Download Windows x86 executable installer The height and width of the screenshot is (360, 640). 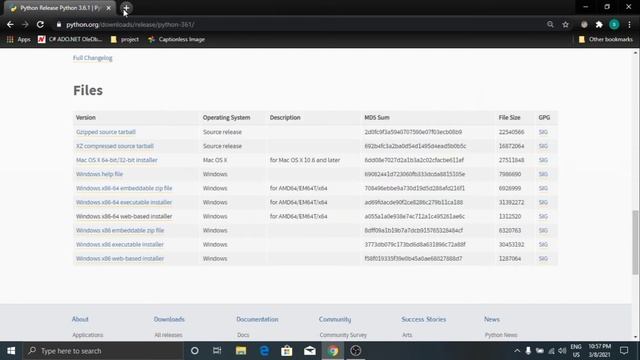coord(120,244)
